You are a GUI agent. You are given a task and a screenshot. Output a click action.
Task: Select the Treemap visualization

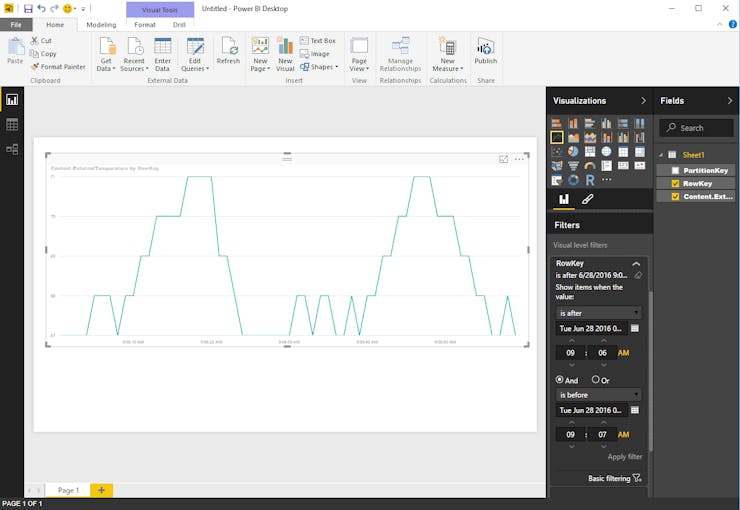click(x=590, y=151)
